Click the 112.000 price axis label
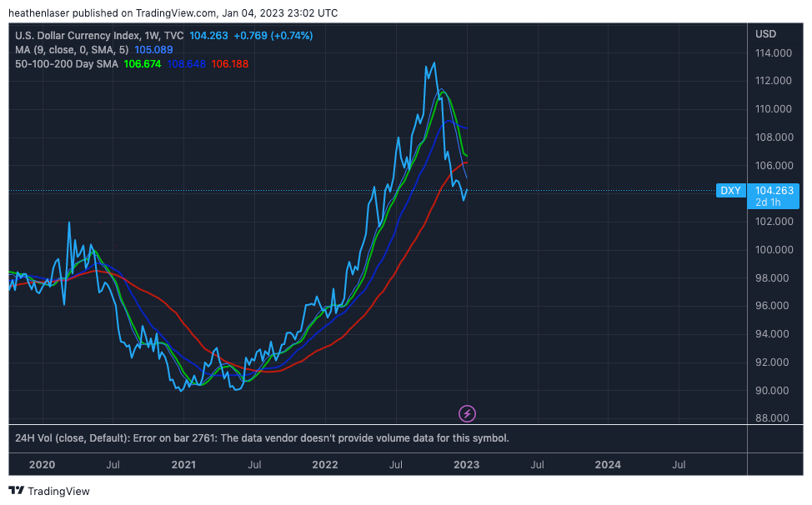Screen dimensions: 812x505 tap(774, 81)
